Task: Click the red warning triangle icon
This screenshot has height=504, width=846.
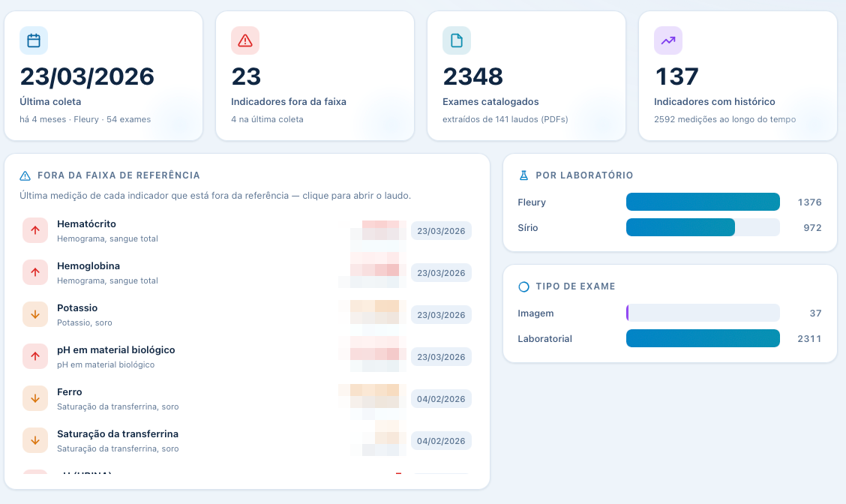Action: click(x=245, y=40)
